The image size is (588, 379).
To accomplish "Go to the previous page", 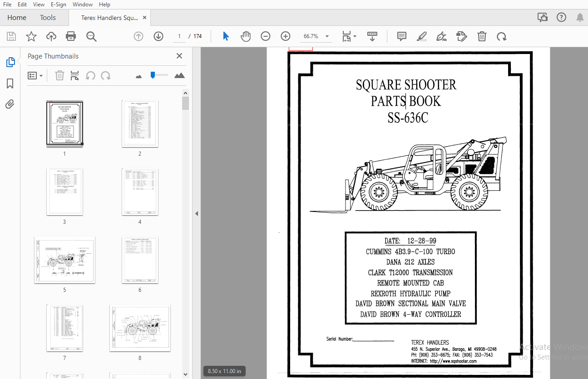I will click(138, 36).
